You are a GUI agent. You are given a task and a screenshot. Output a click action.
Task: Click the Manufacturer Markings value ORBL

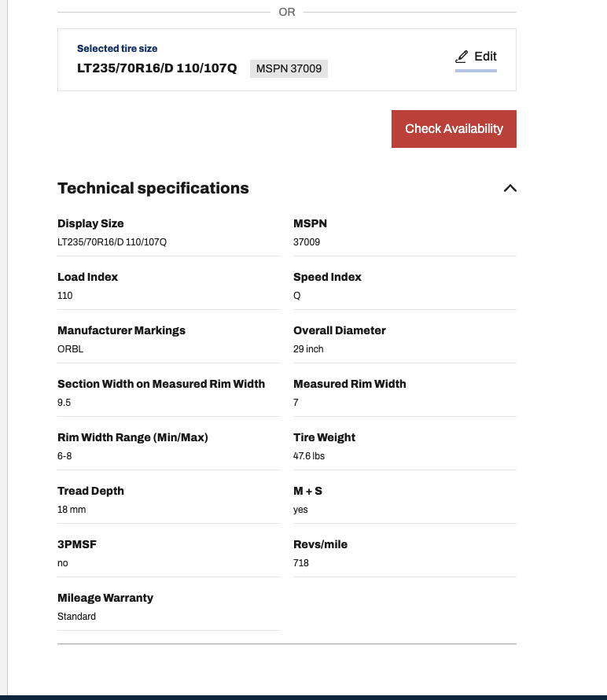(x=70, y=349)
